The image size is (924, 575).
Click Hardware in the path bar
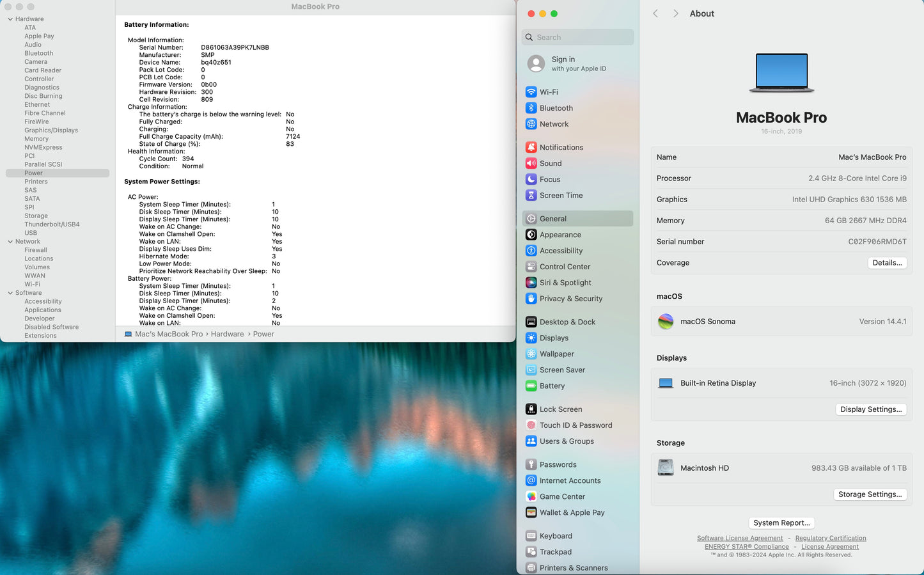tap(228, 335)
